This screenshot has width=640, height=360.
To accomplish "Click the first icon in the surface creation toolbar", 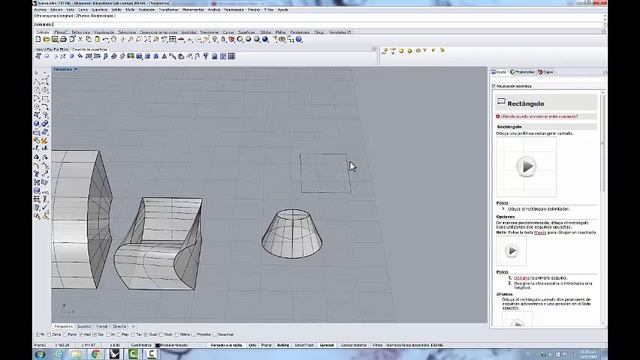I will click(x=38, y=56).
